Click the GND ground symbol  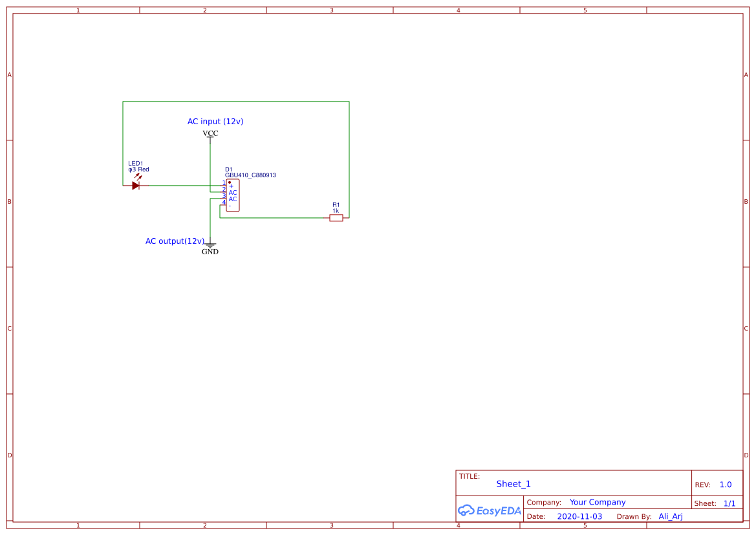(x=211, y=246)
